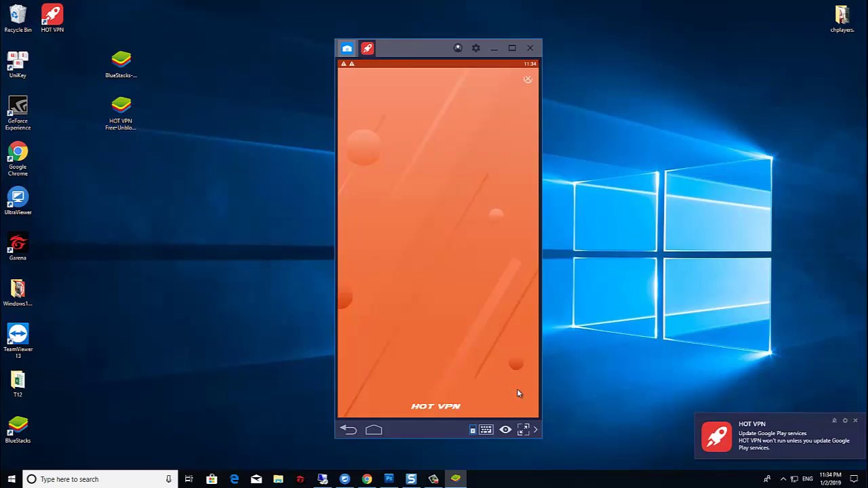
Task: Open Task View on the taskbar
Action: point(189,479)
